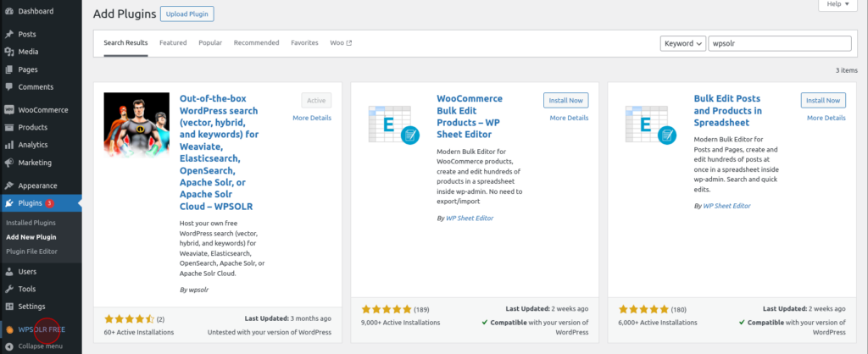Open the Dashboard menu icon
This screenshot has height=354, width=868.
pyautogui.click(x=8, y=11)
